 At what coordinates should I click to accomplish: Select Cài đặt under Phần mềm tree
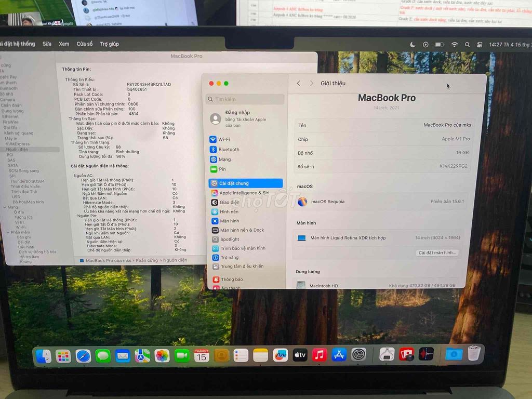[x=24, y=242]
